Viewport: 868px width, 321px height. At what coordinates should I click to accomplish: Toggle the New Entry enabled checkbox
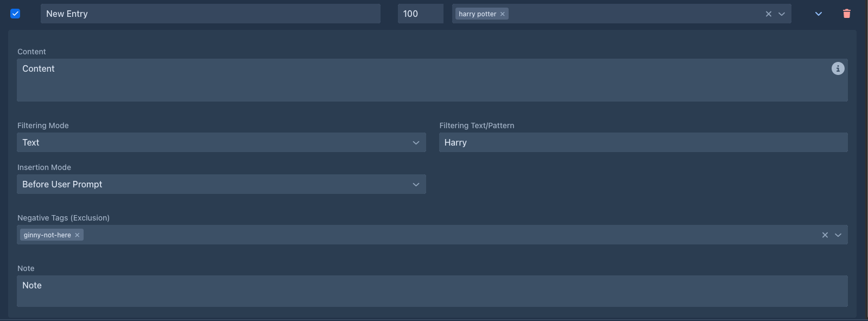15,14
